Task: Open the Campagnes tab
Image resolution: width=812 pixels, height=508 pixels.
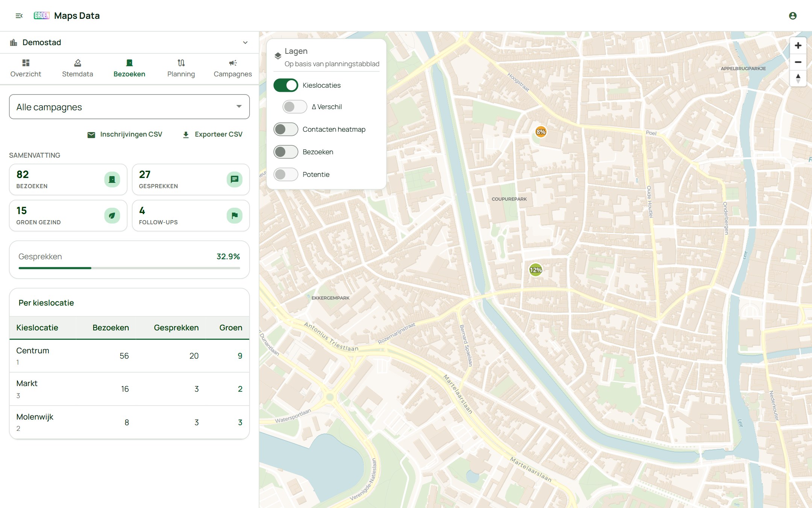Action: pos(233,69)
